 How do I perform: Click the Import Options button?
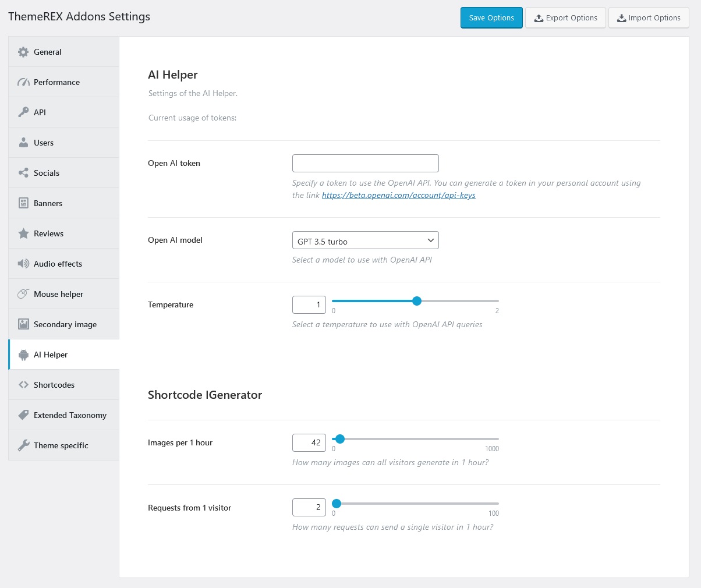click(649, 17)
